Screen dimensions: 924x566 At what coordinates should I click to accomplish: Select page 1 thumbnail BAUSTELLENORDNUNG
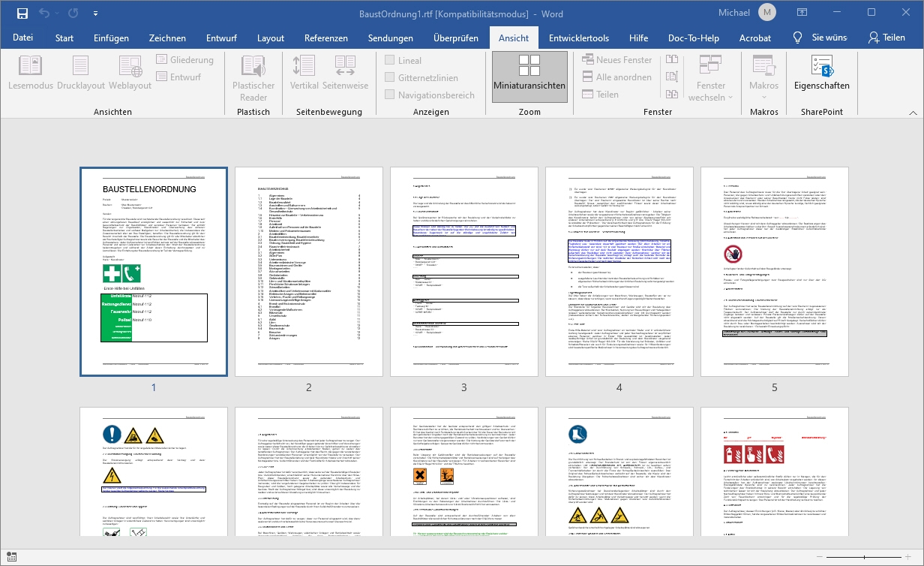[x=154, y=272]
